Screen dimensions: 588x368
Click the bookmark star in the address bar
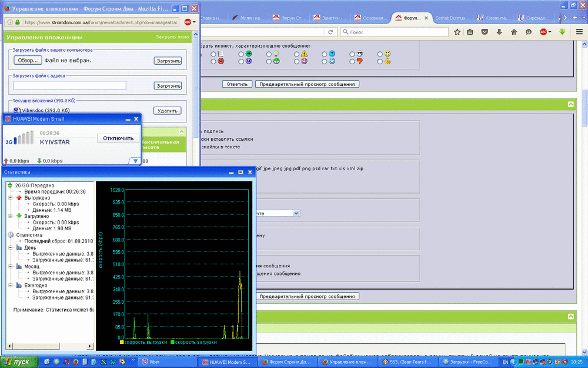click(x=457, y=31)
